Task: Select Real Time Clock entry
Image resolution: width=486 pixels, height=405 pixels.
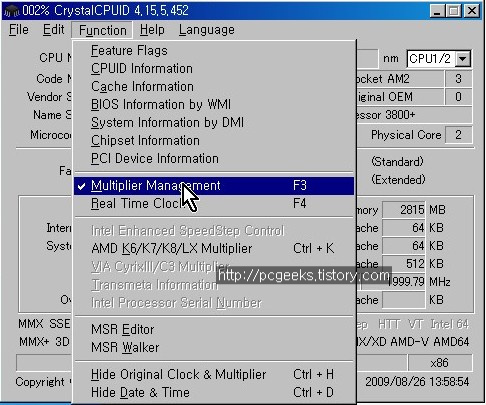Action: [214, 204]
